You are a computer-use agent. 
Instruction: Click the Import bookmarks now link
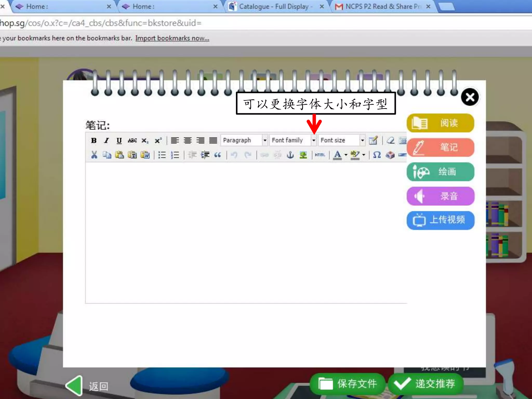tap(172, 38)
